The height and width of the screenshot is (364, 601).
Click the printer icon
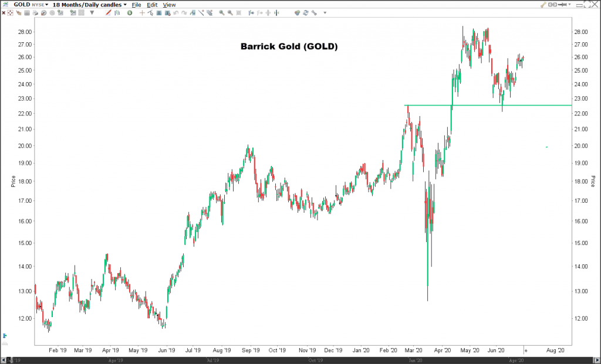[x=35, y=13]
